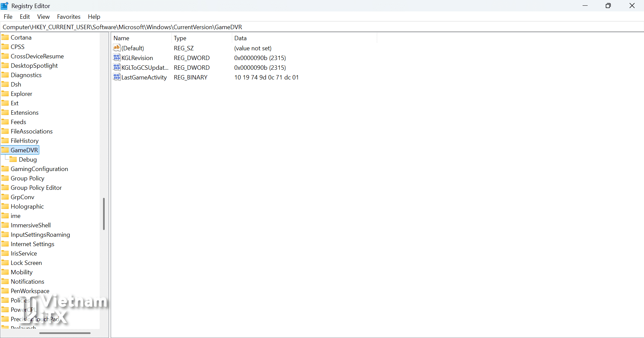The height and width of the screenshot is (338, 644).
Task: Open the Favorites menu
Action: click(68, 16)
